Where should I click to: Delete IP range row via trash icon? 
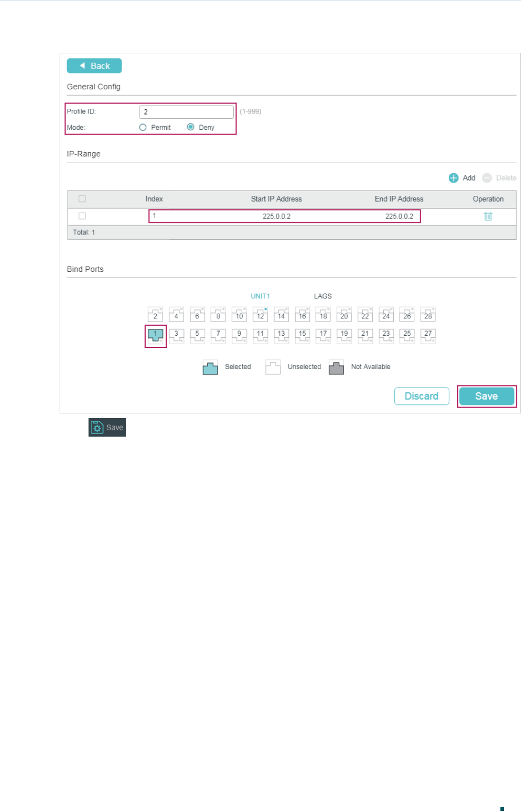[488, 216]
